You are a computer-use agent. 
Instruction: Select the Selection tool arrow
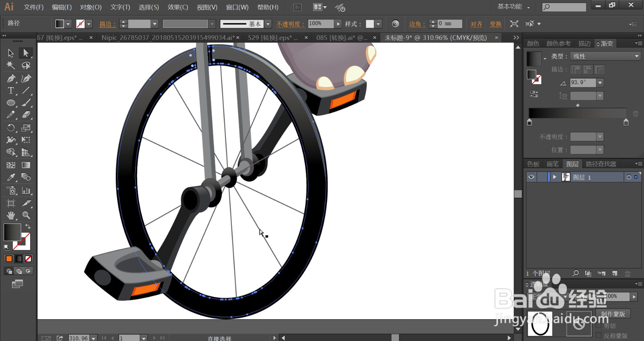(11, 53)
